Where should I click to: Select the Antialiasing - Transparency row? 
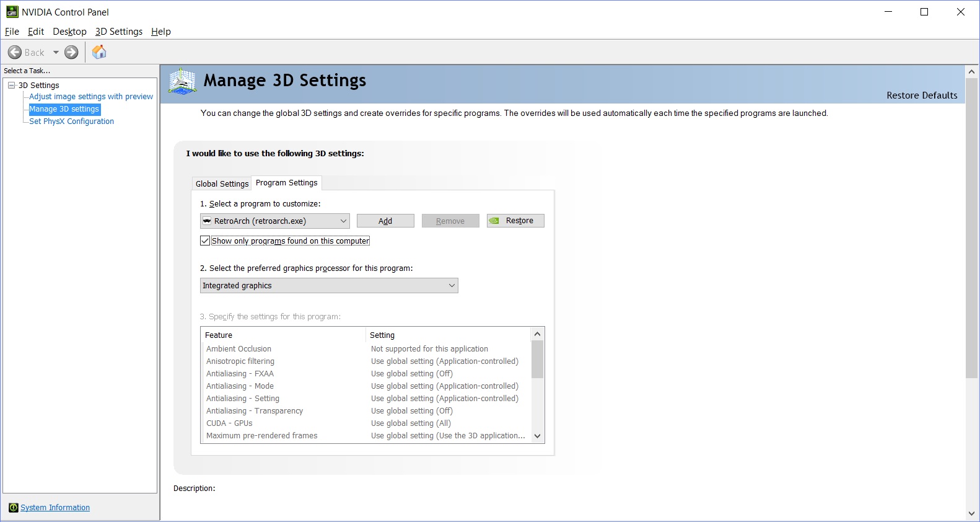point(366,411)
